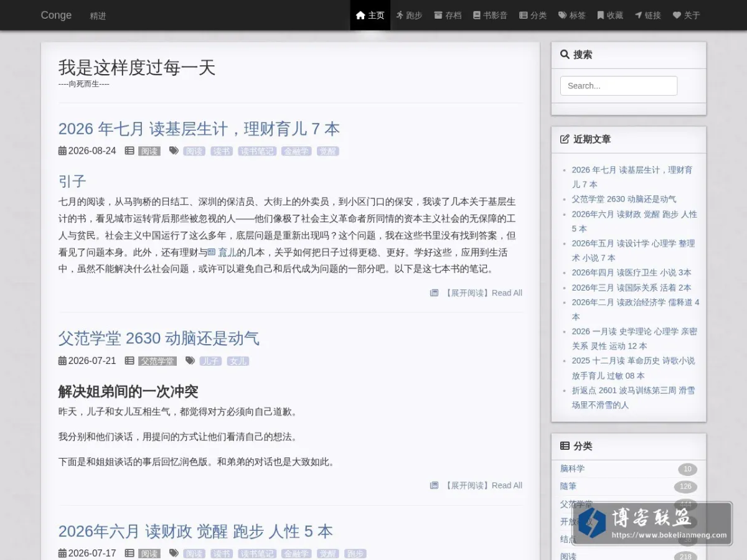Screen dimensions: 747x560
Task: Open recent post 2026年三月 读国际关系 活着 2本
Action: pyautogui.click(x=631, y=287)
